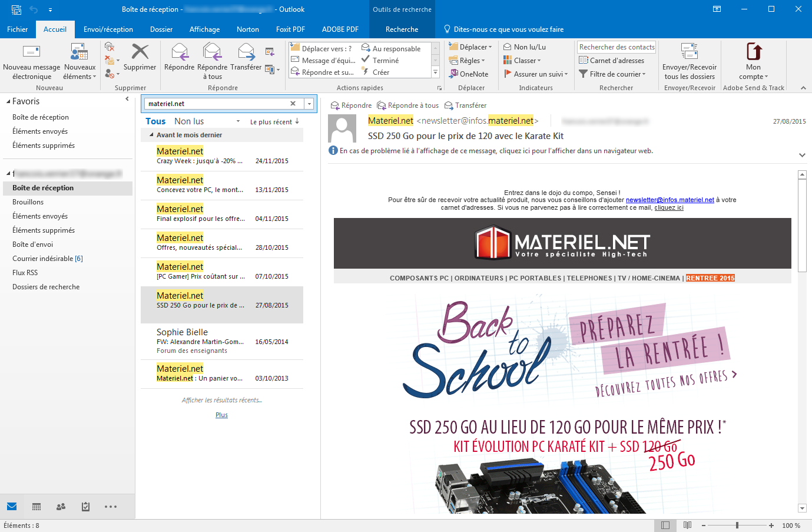This screenshot has height=532, width=812.
Task: Click Transférer in reading pane
Action: tap(465, 105)
